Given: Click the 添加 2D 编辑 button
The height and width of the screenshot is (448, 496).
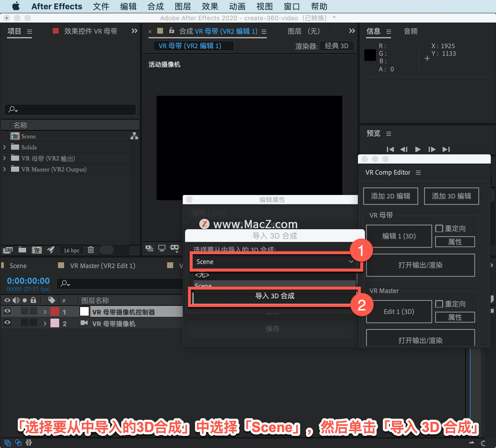Looking at the screenshot, I should (x=390, y=196).
